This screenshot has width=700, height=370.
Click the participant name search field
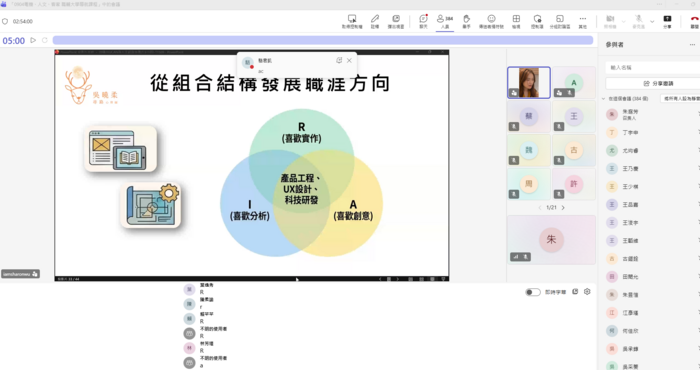click(x=653, y=67)
